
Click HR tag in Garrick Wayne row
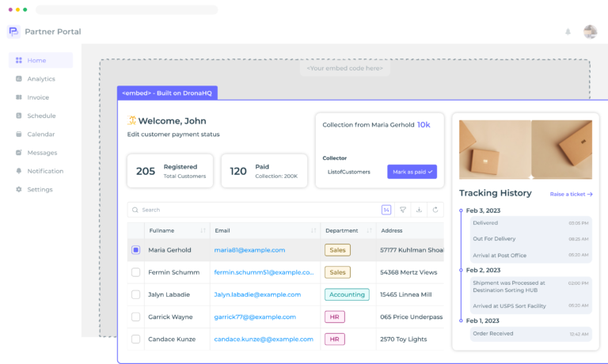point(335,317)
